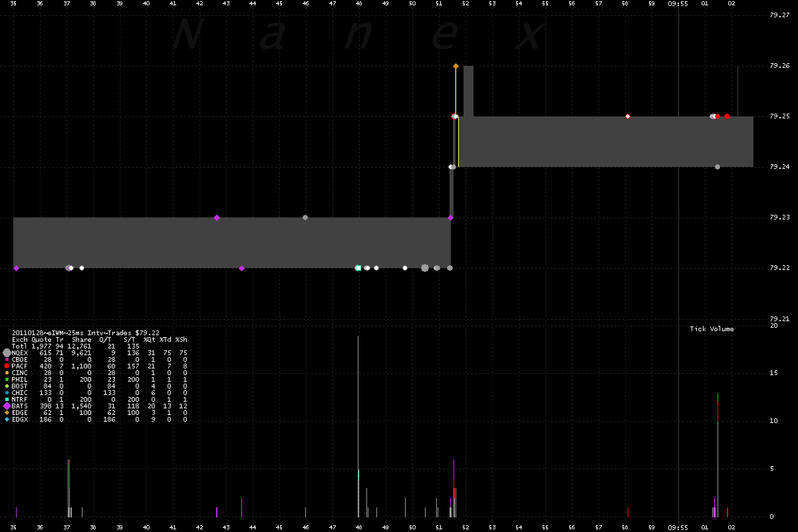The height and width of the screenshot is (532, 798).
Task: Select the largest gray dot at 79.22 near time 50.5
Action: 425,268
